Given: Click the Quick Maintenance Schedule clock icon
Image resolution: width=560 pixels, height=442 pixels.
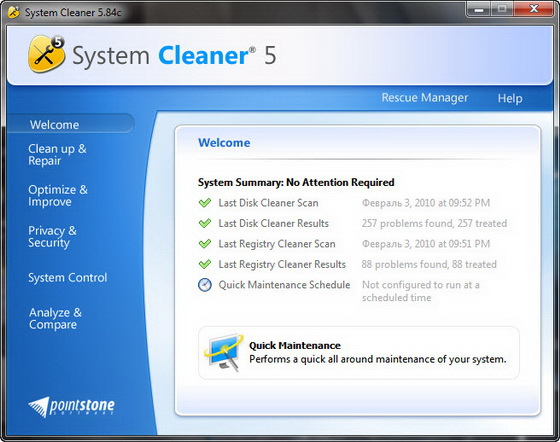Looking at the screenshot, I should [205, 285].
